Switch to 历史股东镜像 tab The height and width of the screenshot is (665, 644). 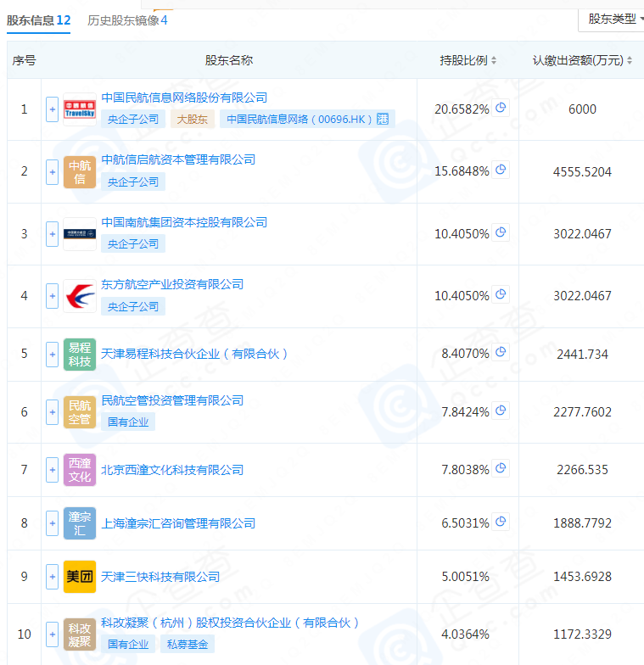[127, 20]
